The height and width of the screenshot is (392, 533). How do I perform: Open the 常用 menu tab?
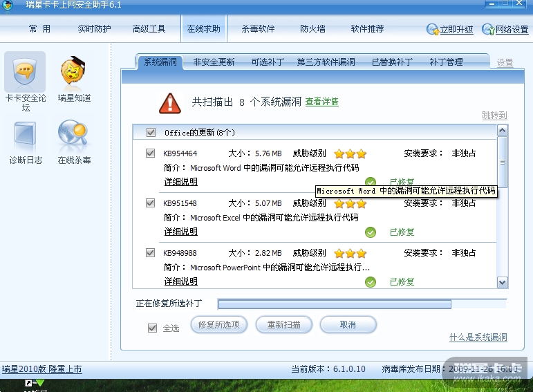(x=40, y=29)
